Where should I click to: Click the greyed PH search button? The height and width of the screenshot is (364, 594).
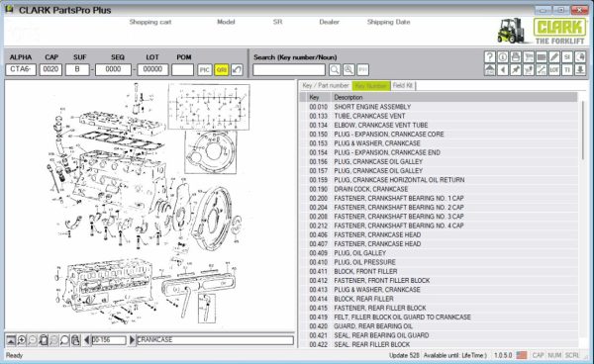pos(362,69)
